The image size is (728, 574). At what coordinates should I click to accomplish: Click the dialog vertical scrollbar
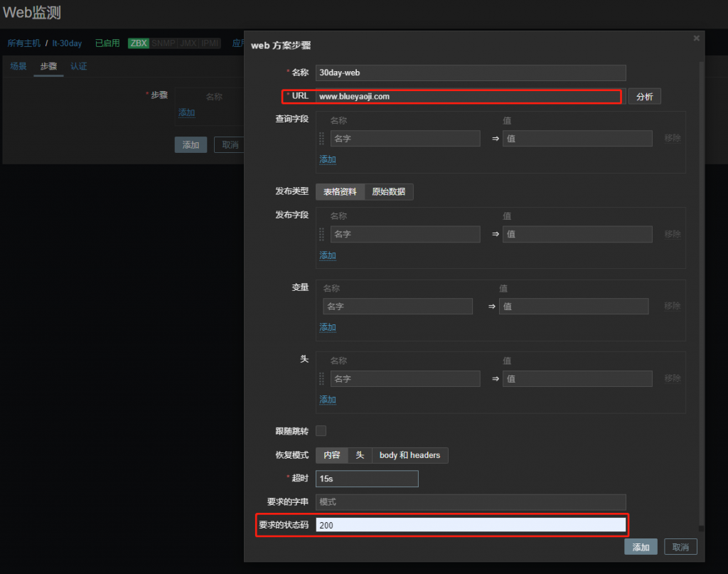tap(702, 292)
